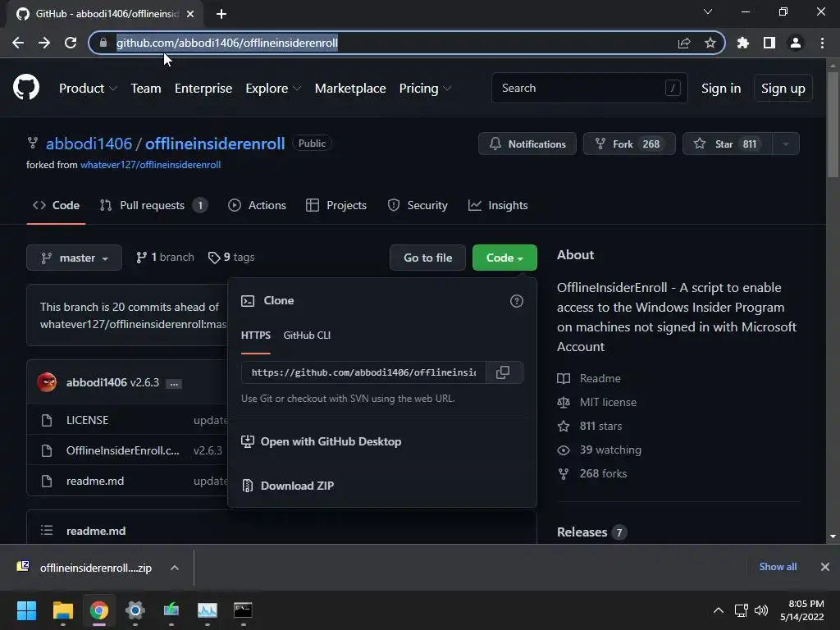Go back to previous page

18,43
